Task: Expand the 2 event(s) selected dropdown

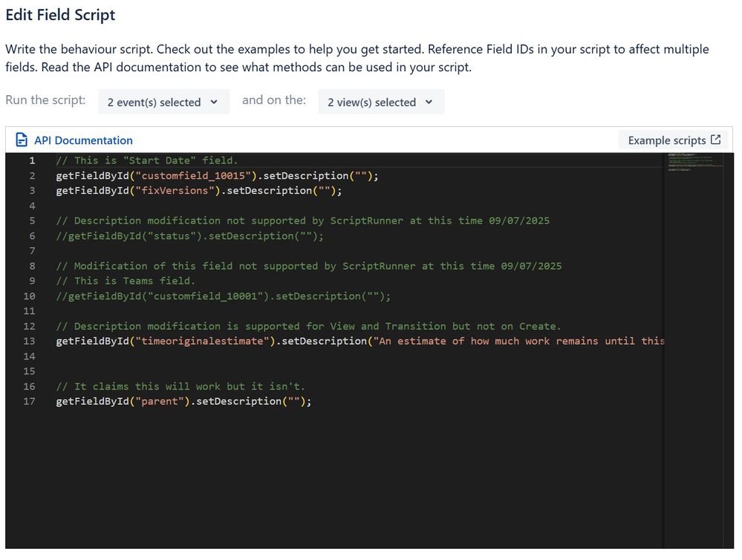Action: 163,102
